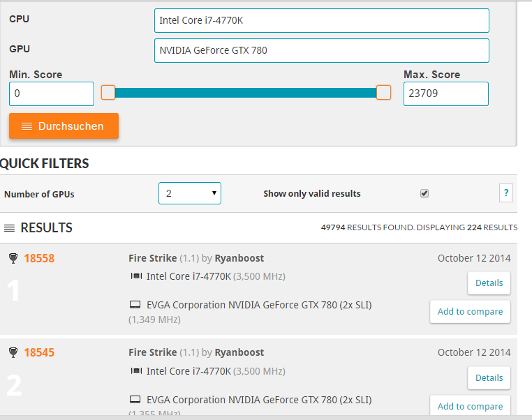
Task: Click the 'Show only valid results' label
Action: click(312, 193)
